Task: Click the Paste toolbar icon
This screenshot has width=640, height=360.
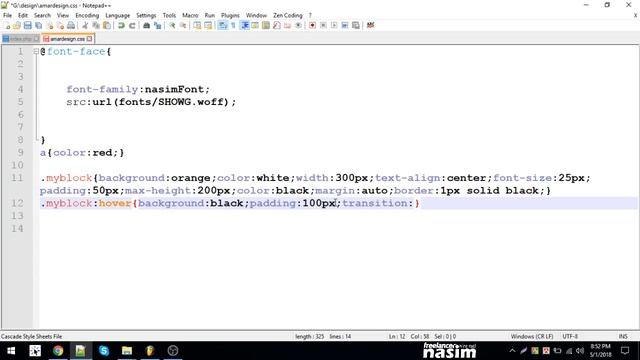Action: (107, 25)
